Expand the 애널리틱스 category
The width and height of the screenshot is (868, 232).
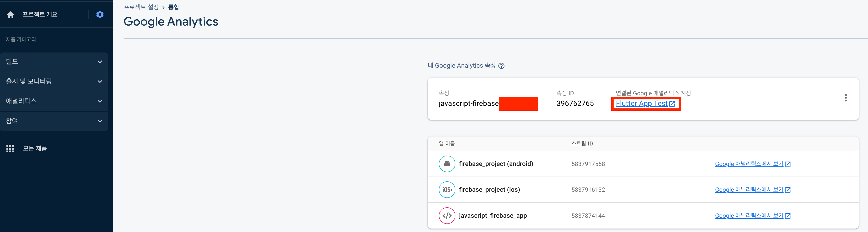54,101
